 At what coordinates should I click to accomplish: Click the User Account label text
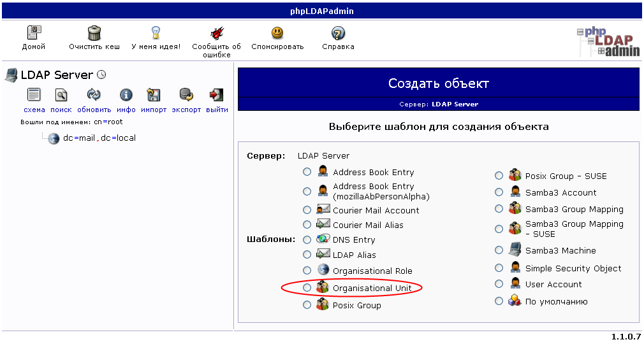[x=553, y=284]
